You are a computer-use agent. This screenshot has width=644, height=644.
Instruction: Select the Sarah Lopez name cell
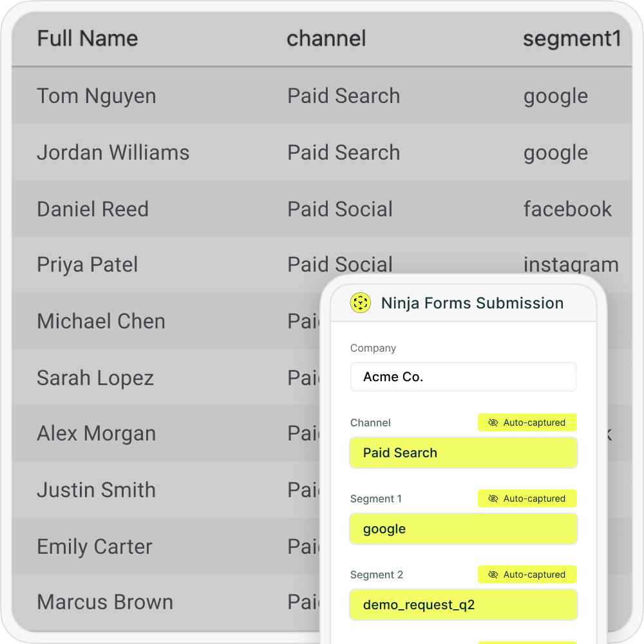pos(95,377)
